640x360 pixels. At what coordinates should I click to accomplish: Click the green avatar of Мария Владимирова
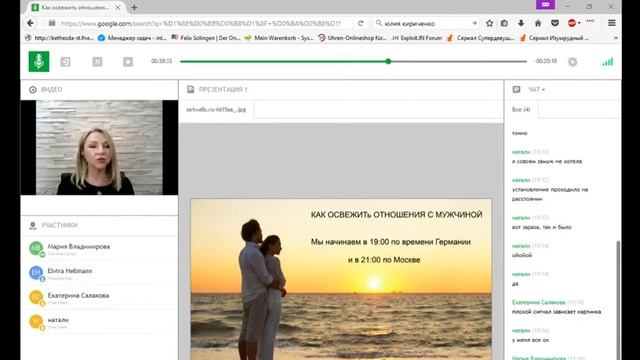click(36, 248)
